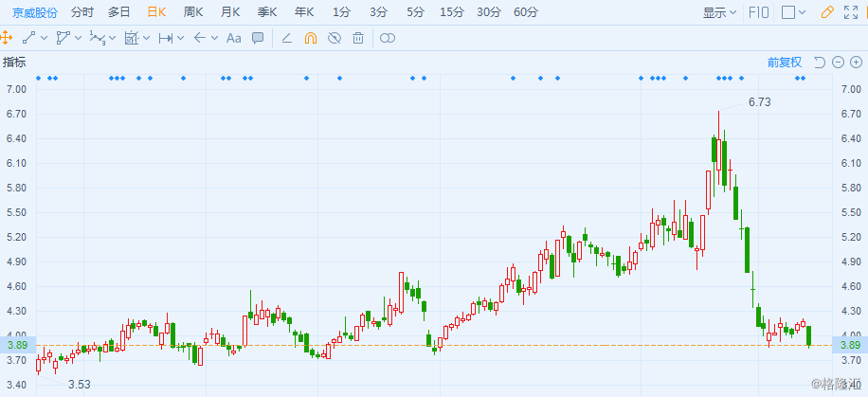868x397 pixels.
Task: Select the chart-region measurement tool
Action: click(x=131, y=38)
